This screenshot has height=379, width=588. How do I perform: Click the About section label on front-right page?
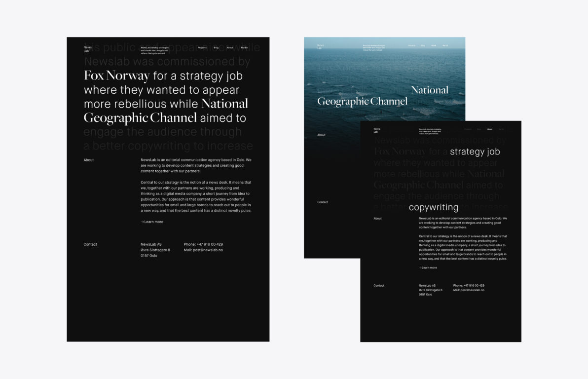click(378, 219)
